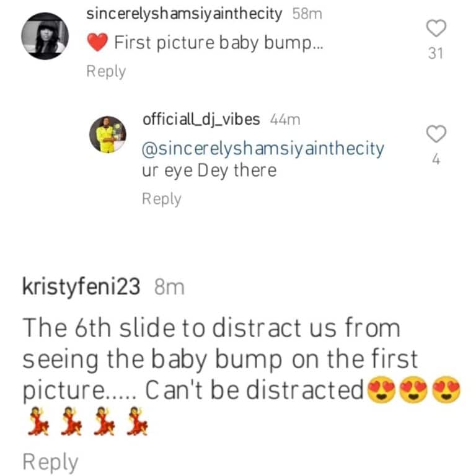Click the sincerelyshamsiyainthecity username
Screen dimensions: 476x476
pos(185,14)
